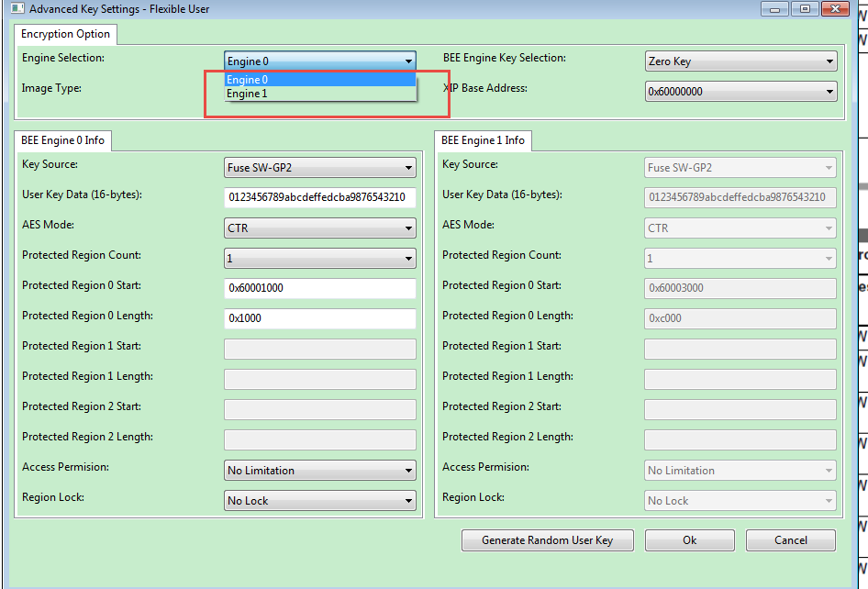
Task: Select the BEE Engine 0 Info tab
Action: pyautogui.click(x=62, y=140)
